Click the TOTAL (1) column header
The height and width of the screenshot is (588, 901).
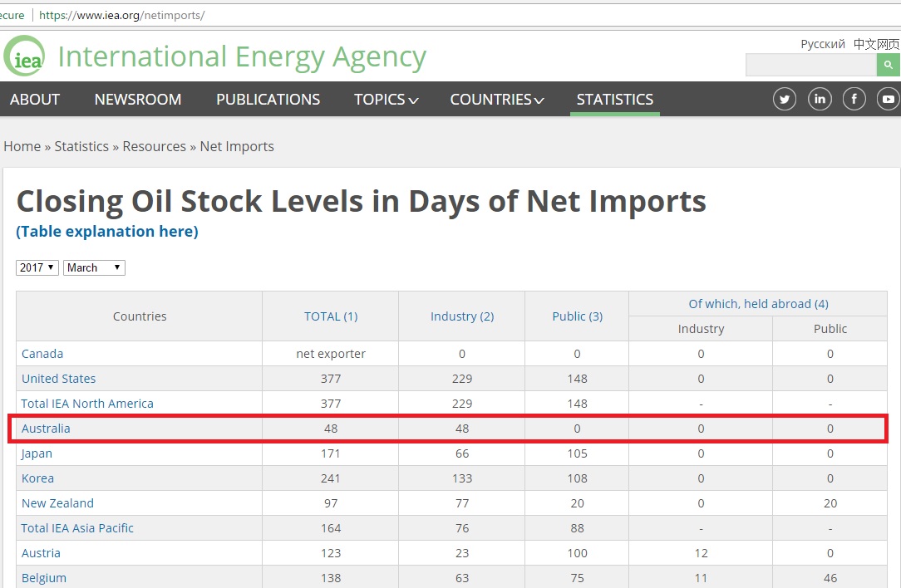point(331,316)
